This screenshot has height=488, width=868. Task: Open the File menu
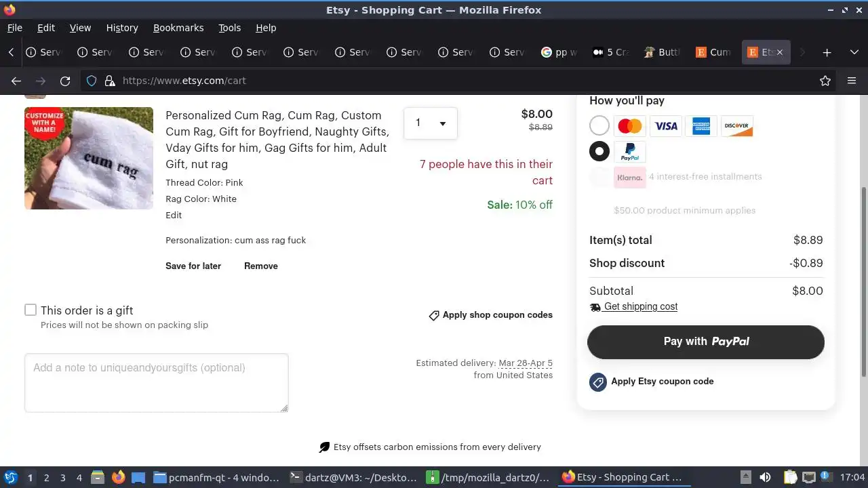coord(15,28)
